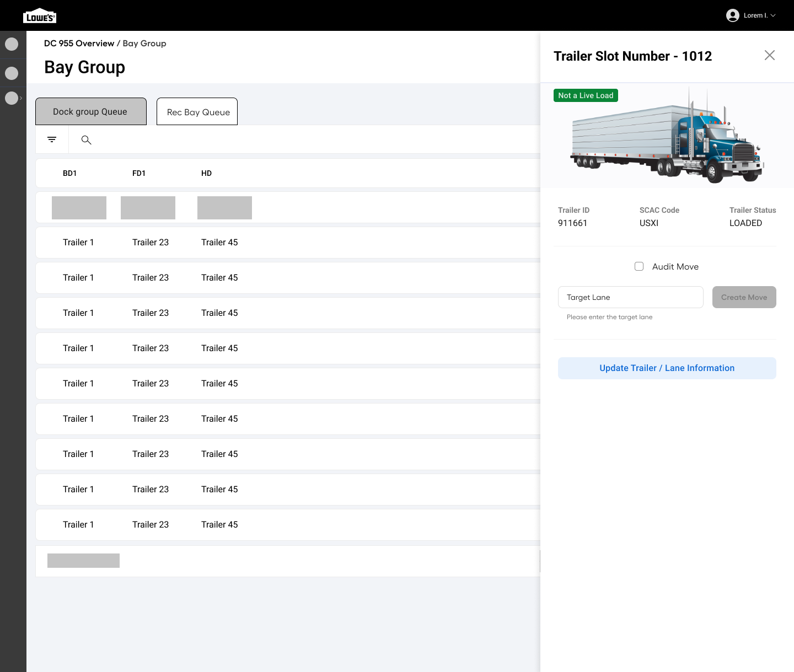Screen dimensions: 794x672
Task: Click the HD column header
Action: pos(206,173)
